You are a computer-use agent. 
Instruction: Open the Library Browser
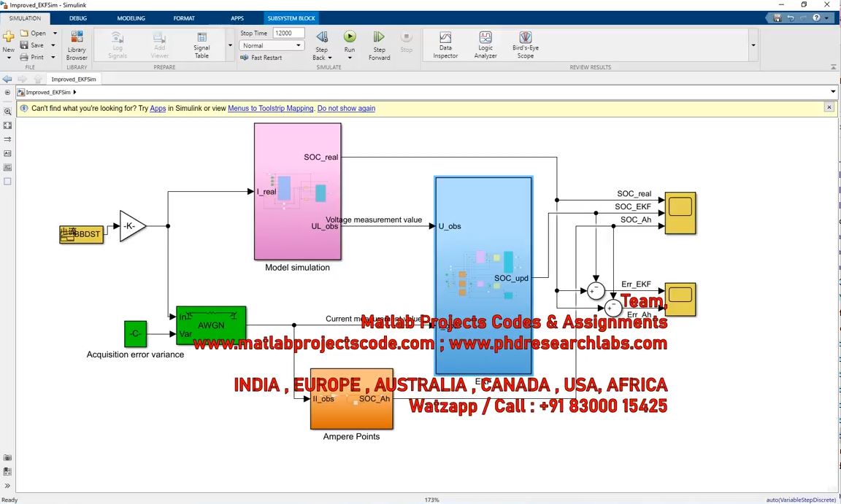tap(77, 44)
